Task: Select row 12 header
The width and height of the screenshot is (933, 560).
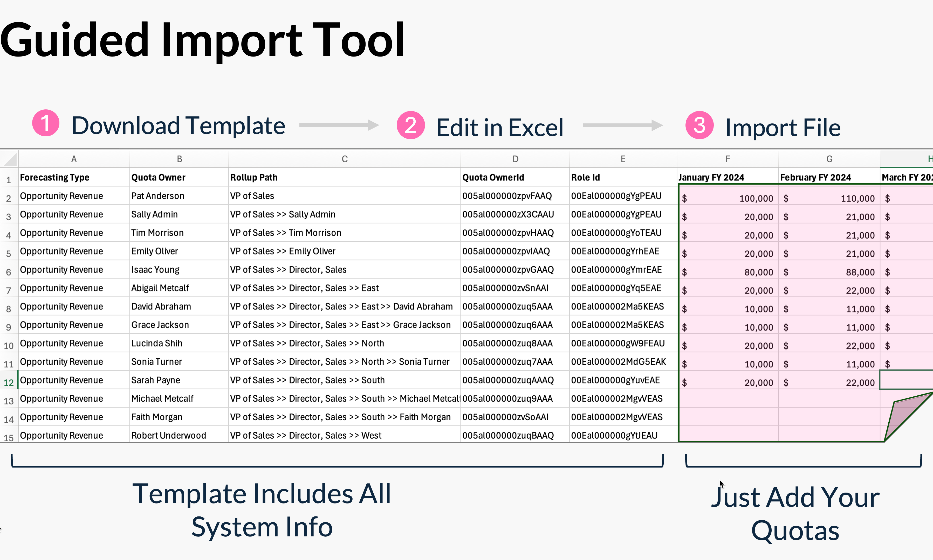Action: [x=9, y=382]
